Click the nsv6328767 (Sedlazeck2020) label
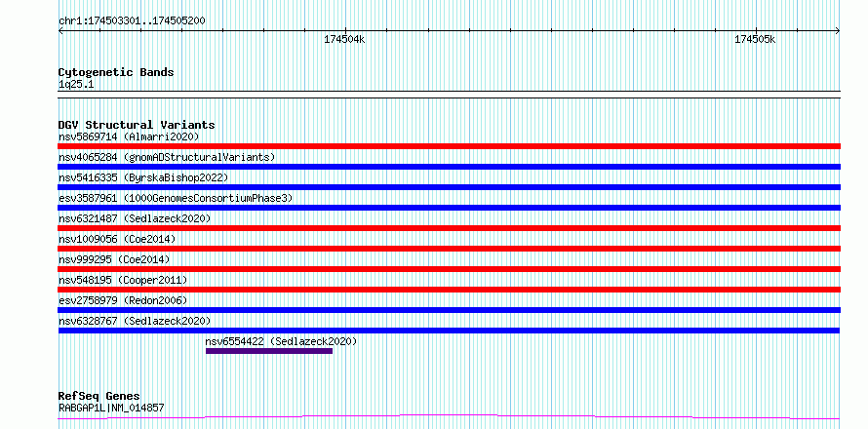 [135, 321]
